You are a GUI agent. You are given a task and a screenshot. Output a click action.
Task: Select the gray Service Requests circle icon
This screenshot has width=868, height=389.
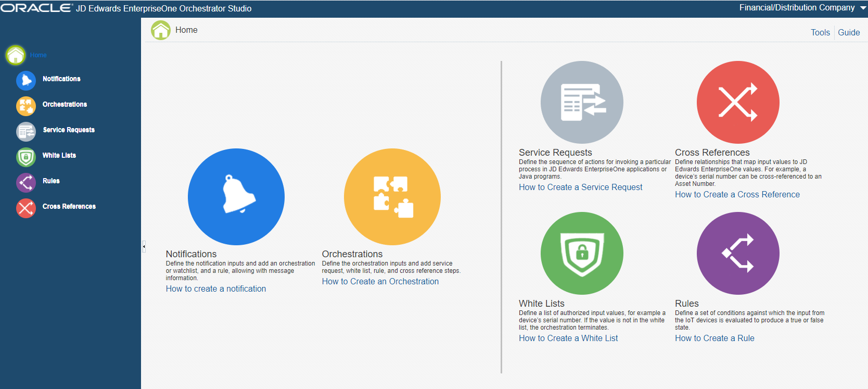tap(582, 102)
